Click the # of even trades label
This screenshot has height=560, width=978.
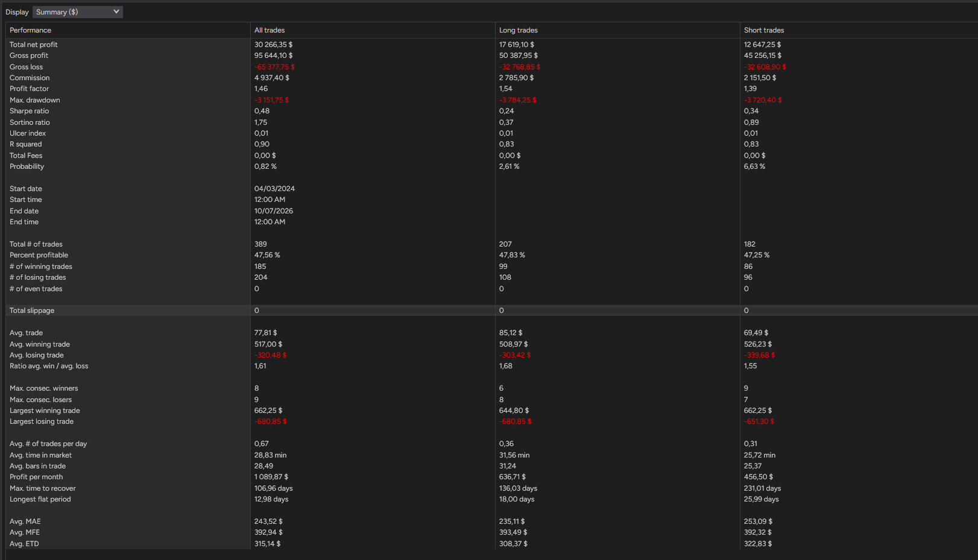pyautogui.click(x=36, y=289)
